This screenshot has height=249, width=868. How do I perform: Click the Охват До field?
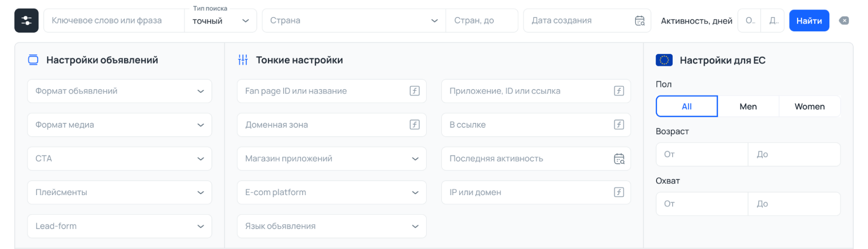point(794,204)
